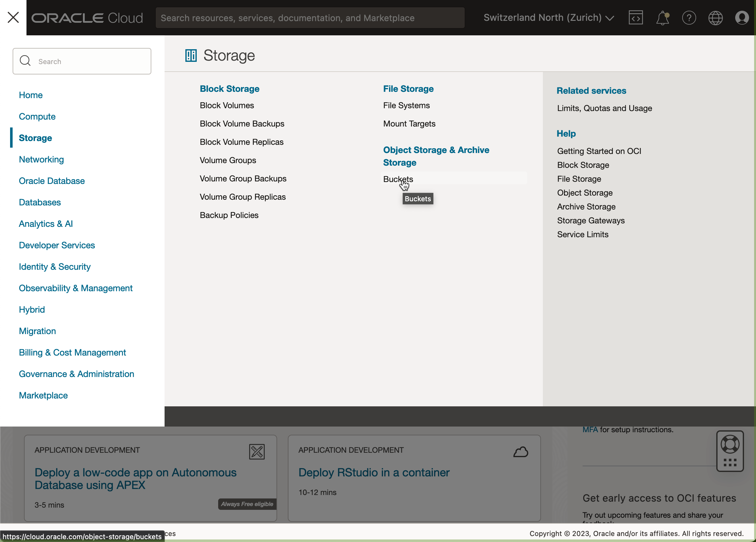Open the notifications bell icon
756x542 pixels.
[x=662, y=18]
